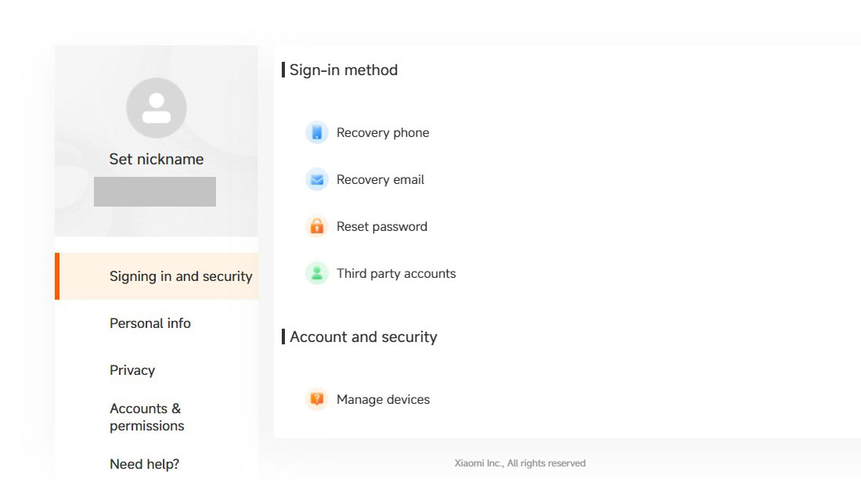Image resolution: width=861 pixels, height=504 pixels.
Task: Click the greyed-out account ID box
Action: tap(155, 192)
